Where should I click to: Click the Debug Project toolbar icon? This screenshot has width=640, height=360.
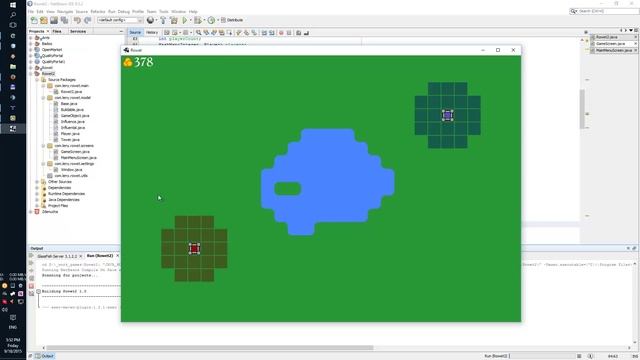[198, 20]
